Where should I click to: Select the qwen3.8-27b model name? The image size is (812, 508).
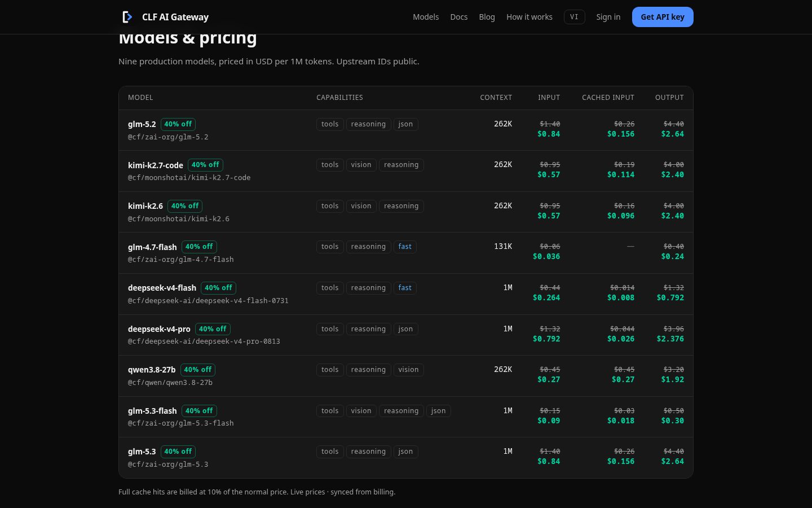(152, 370)
